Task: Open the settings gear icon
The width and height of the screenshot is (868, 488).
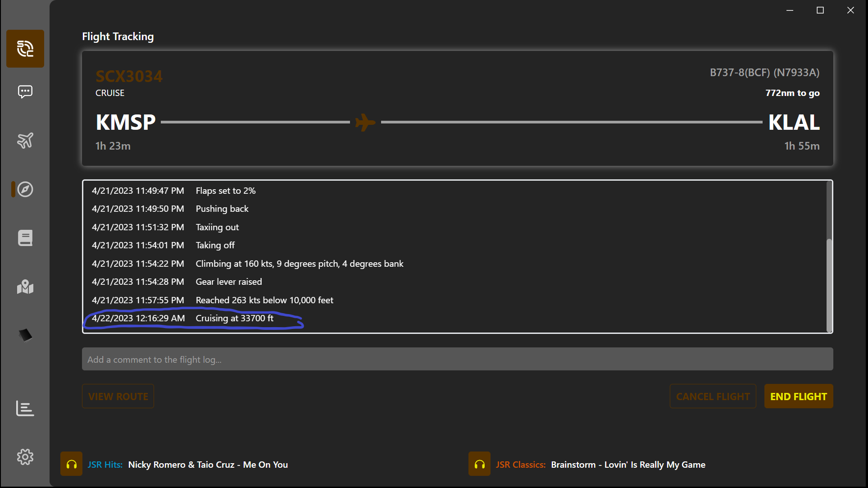Action: [25, 457]
